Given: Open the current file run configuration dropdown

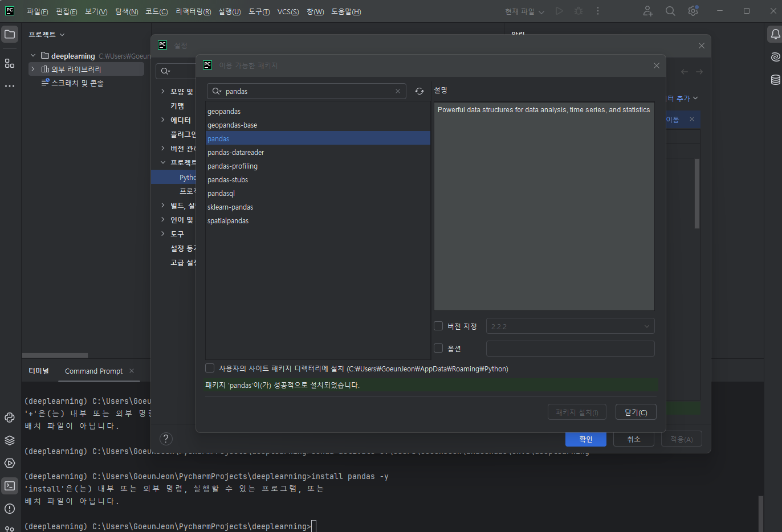Looking at the screenshot, I should point(524,11).
